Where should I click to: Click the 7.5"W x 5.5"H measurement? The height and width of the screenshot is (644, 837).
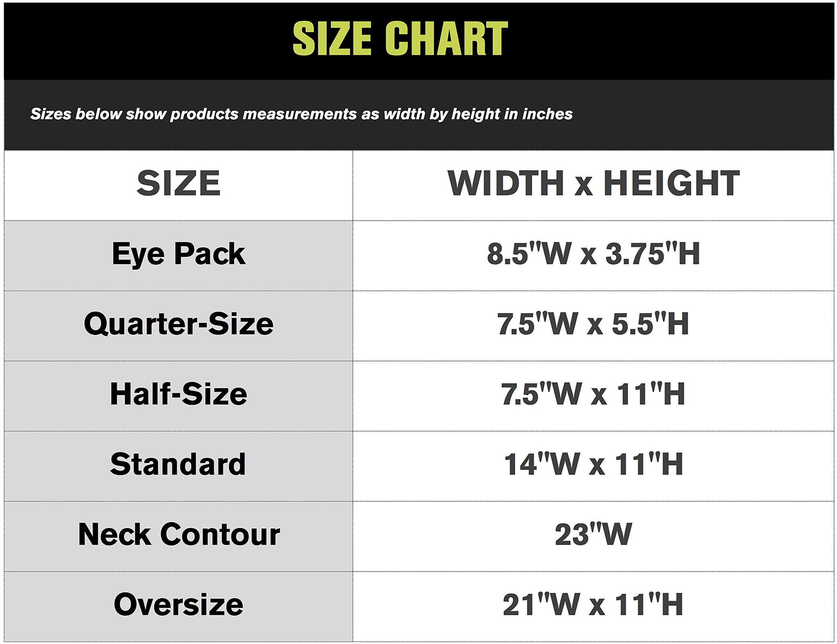click(x=593, y=324)
